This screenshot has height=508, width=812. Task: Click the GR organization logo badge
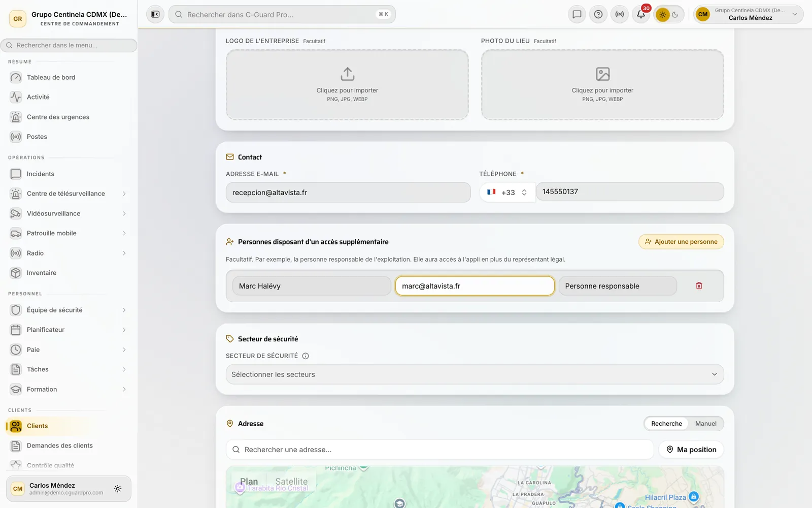(18, 19)
